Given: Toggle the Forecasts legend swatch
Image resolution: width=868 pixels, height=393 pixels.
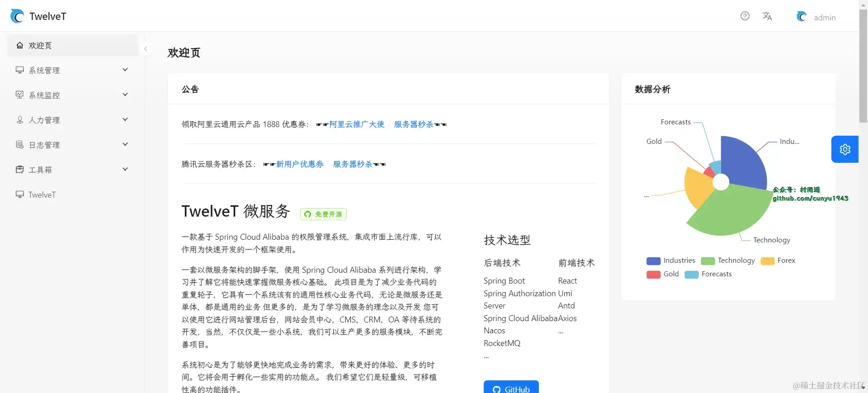Looking at the screenshot, I should click(x=691, y=275).
